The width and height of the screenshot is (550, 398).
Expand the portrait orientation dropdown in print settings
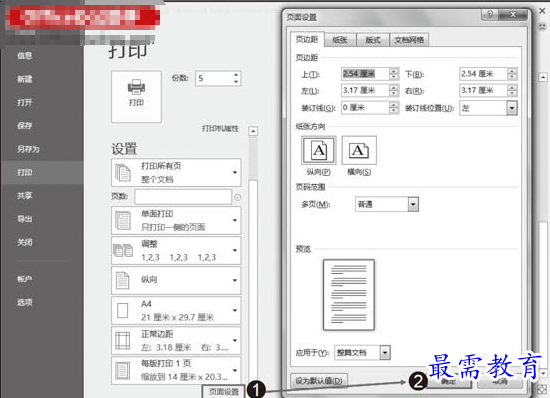tap(235, 280)
